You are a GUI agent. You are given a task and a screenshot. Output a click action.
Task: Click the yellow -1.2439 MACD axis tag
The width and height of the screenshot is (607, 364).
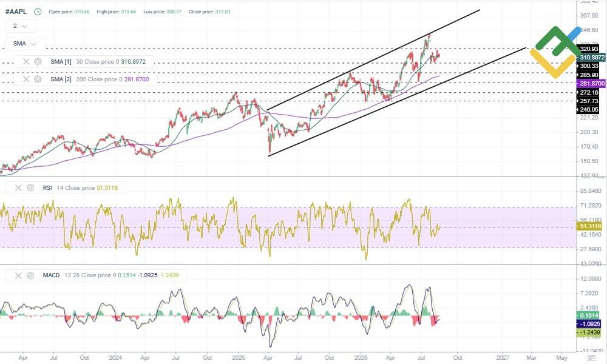pyautogui.click(x=589, y=332)
